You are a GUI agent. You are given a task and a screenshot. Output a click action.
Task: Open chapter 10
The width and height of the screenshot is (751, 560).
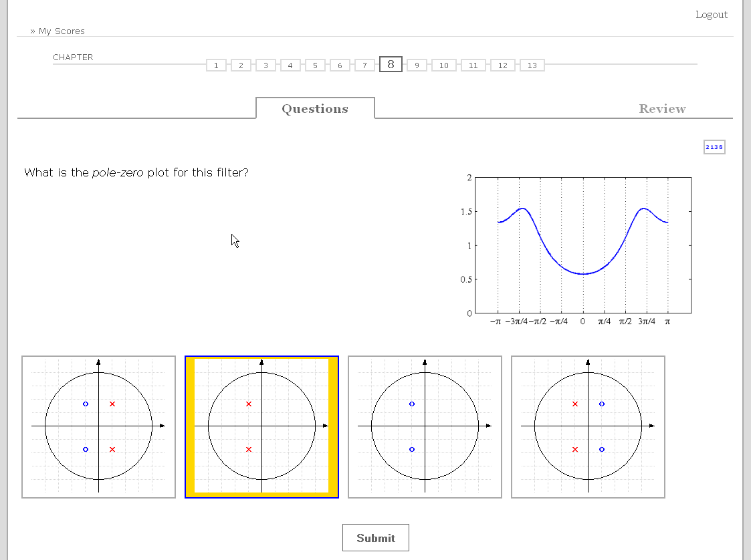pos(444,65)
